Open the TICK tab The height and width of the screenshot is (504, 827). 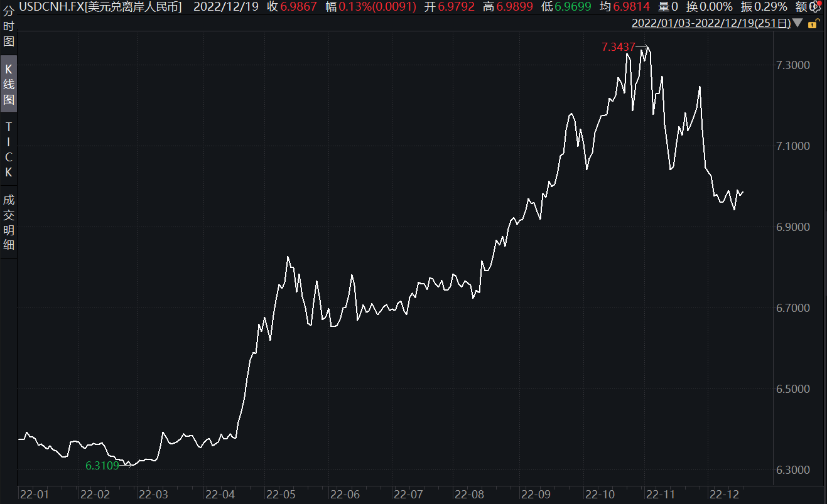pyautogui.click(x=9, y=149)
